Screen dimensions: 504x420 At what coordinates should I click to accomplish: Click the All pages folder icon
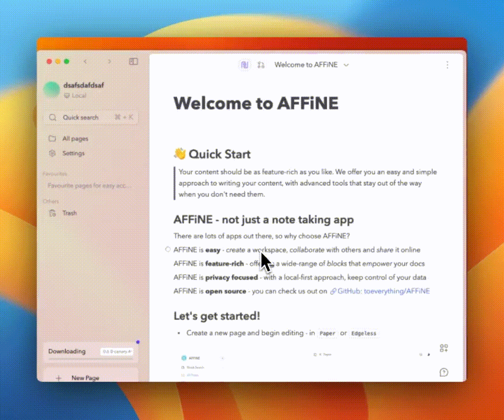(52, 138)
